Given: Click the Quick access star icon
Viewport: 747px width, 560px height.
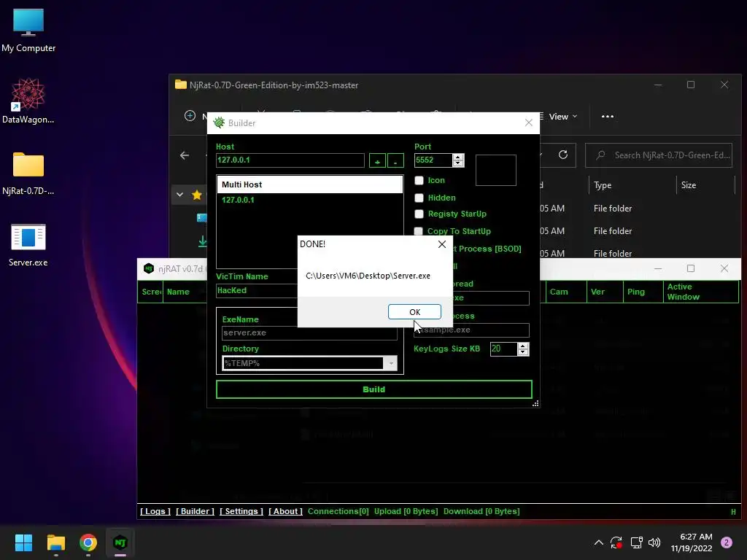Looking at the screenshot, I should (x=197, y=195).
